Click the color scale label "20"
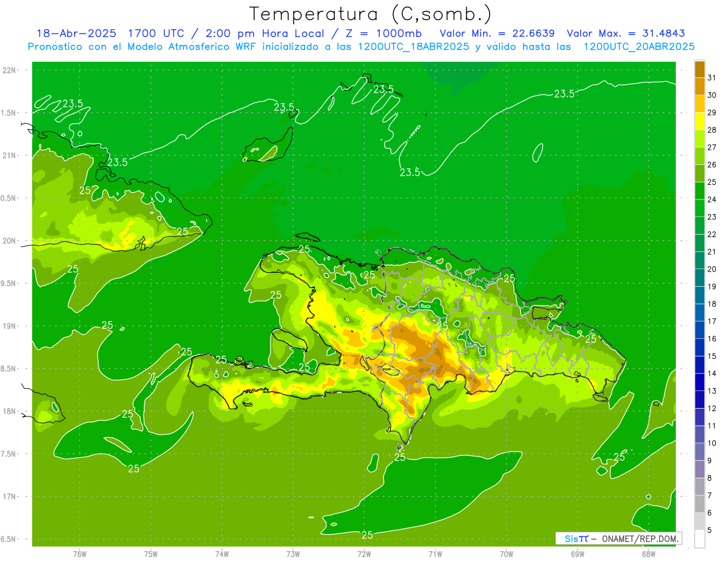The width and height of the screenshot is (728, 562). coord(712,269)
